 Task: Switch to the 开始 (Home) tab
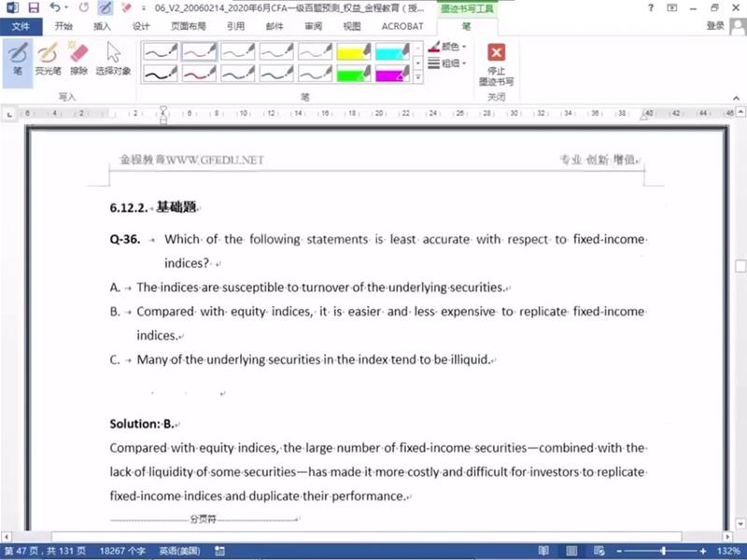click(63, 27)
